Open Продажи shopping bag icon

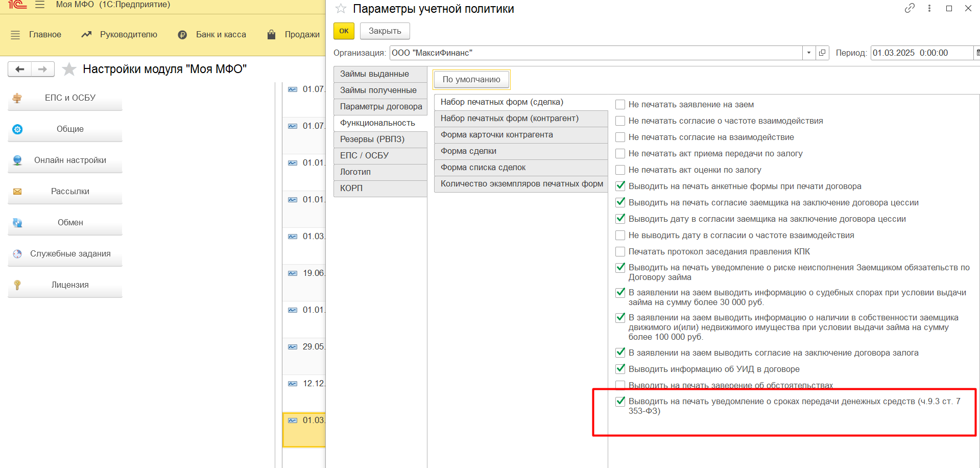click(x=271, y=35)
